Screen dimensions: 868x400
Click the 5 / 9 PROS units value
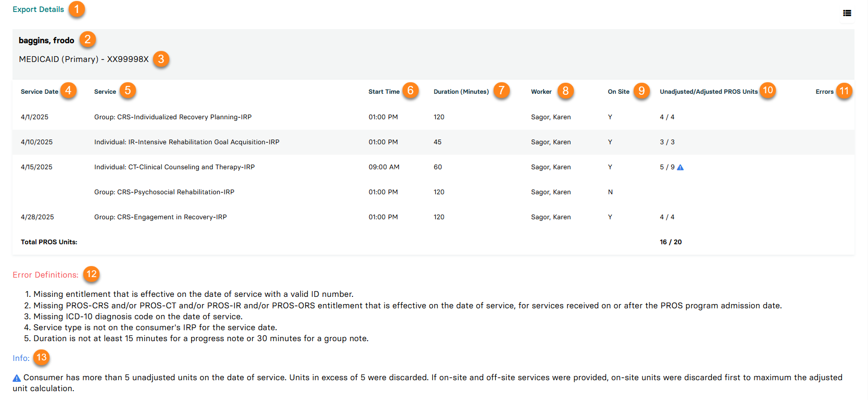click(x=667, y=167)
